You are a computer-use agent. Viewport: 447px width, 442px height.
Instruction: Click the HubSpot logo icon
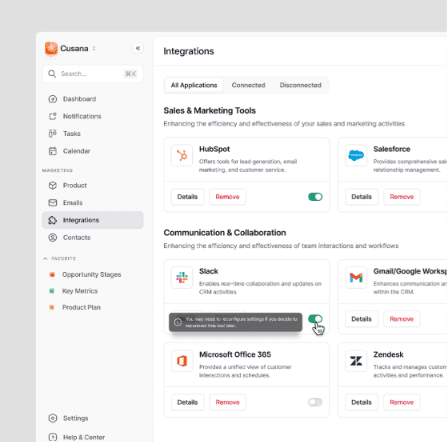(x=182, y=155)
